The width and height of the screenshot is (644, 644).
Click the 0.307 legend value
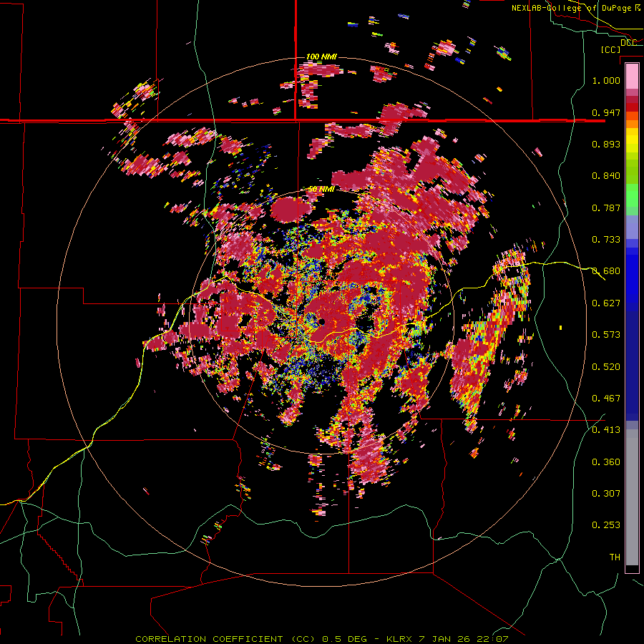606,493
